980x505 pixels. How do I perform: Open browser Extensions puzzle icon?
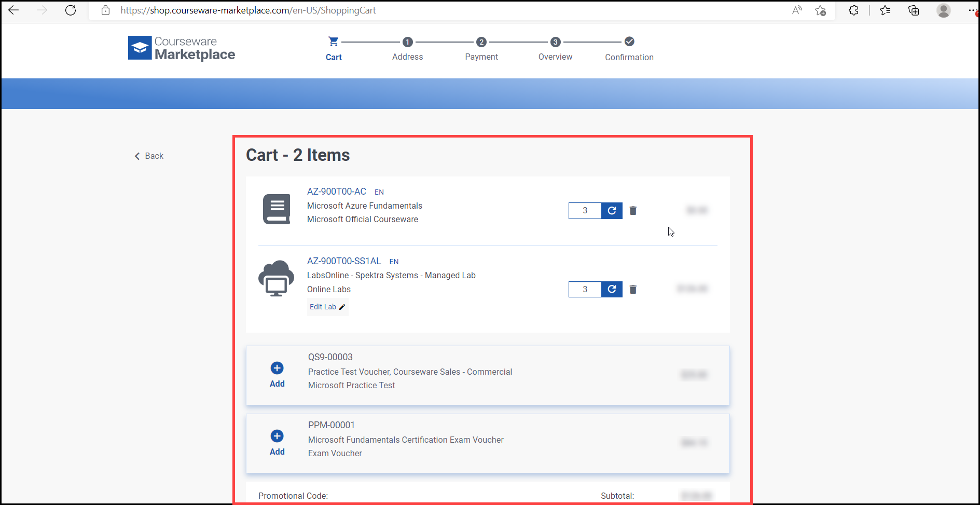(x=853, y=10)
